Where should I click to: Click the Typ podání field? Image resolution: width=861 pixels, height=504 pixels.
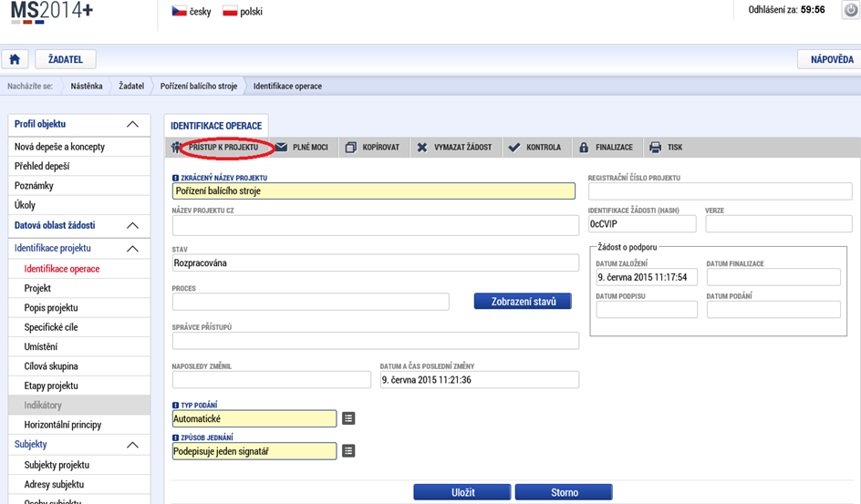click(254, 418)
